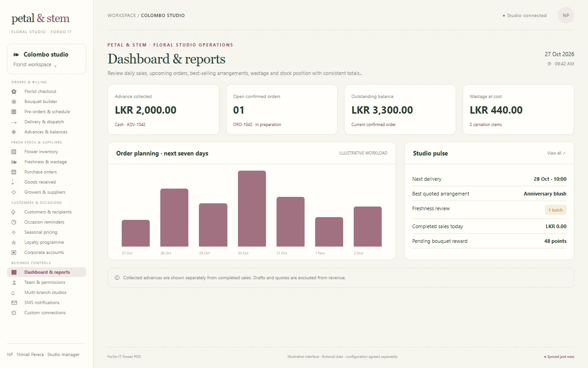The image size is (588, 368).
Task: Click the Occasion reminders clock icon
Action: click(x=14, y=222)
